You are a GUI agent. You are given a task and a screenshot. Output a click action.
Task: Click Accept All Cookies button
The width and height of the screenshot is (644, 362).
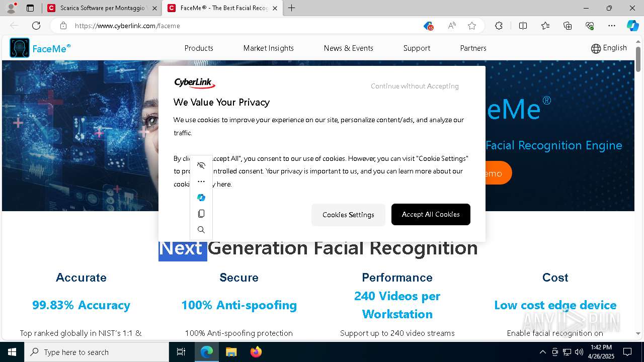[x=431, y=214]
